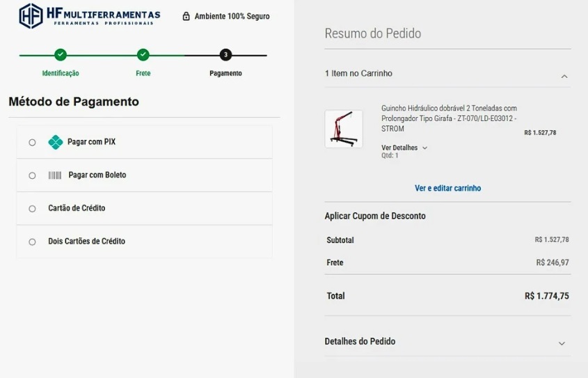This screenshot has width=588, height=378.
Task: Return to the Frete step label
Action: coord(143,73)
